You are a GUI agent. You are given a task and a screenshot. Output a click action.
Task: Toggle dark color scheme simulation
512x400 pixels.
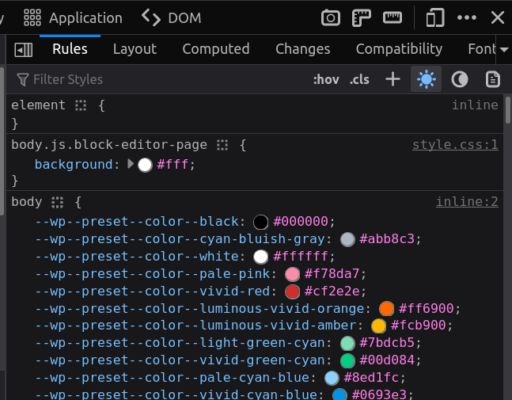pyautogui.click(x=460, y=79)
